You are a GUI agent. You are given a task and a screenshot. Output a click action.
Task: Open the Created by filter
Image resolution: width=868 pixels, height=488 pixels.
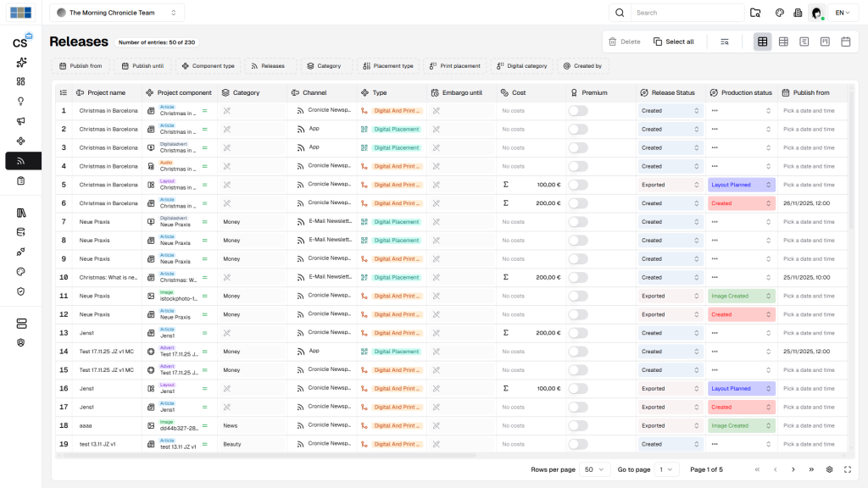click(x=582, y=66)
